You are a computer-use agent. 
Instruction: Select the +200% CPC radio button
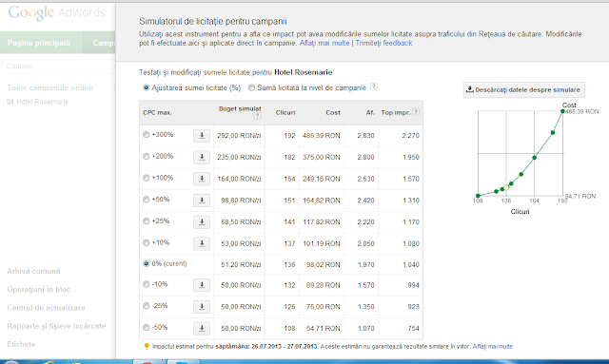pos(146,157)
